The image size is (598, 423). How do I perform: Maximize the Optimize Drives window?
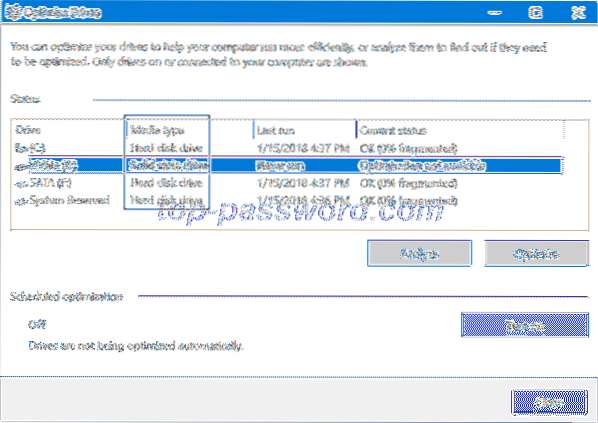click(535, 13)
